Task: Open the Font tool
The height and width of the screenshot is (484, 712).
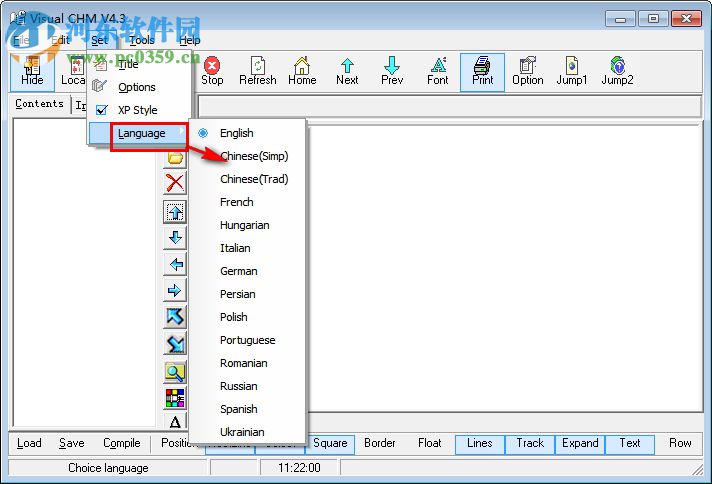Action: (x=438, y=72)
